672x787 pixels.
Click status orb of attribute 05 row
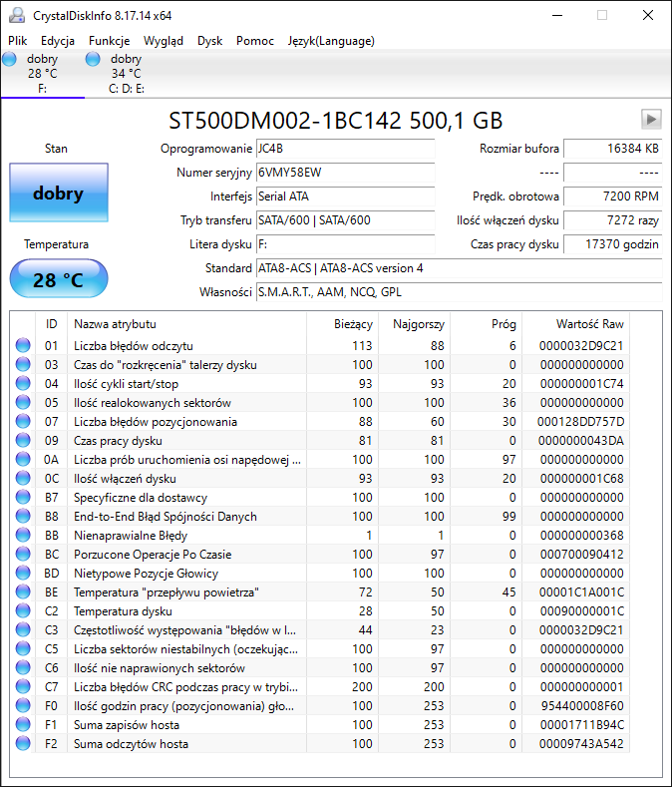coord(23,403)
